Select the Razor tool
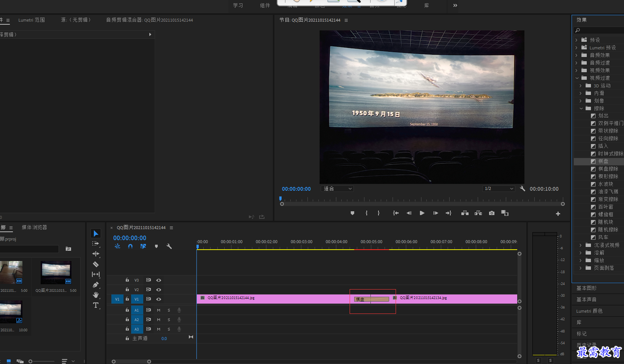Image resolution: width=624 pixels, height=364 pixels. point(96,264)
